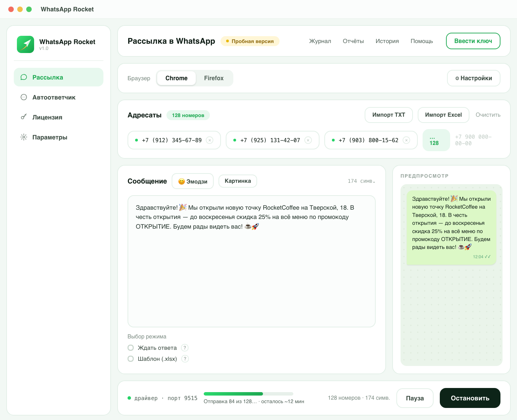Click the Отправка 84 из 128 status text
The width and height of the screenshot is (517, 420).
[254, 401]
